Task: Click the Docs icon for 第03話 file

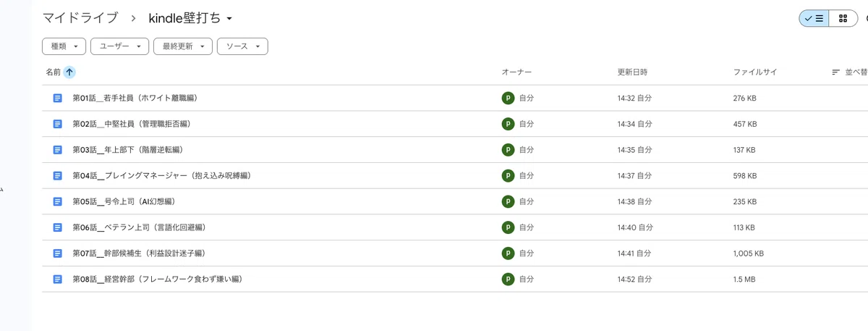Action: 58,150
